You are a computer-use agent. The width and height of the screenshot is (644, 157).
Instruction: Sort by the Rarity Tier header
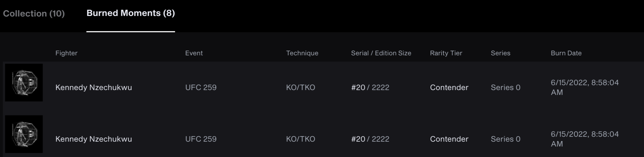point(446,53)
